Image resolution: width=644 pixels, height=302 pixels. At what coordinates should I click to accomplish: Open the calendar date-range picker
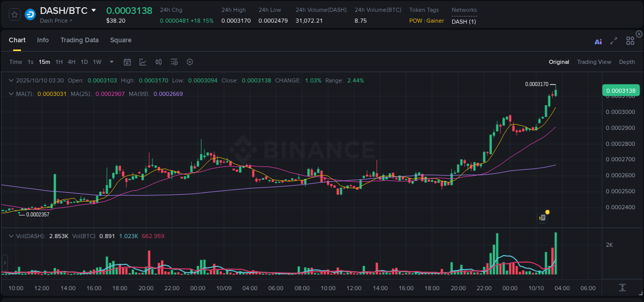[127, 62]
